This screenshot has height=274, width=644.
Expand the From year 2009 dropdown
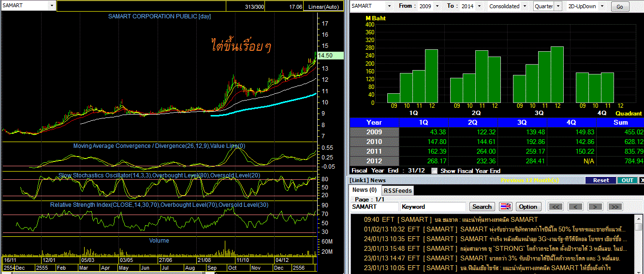[x=437, y=6]
